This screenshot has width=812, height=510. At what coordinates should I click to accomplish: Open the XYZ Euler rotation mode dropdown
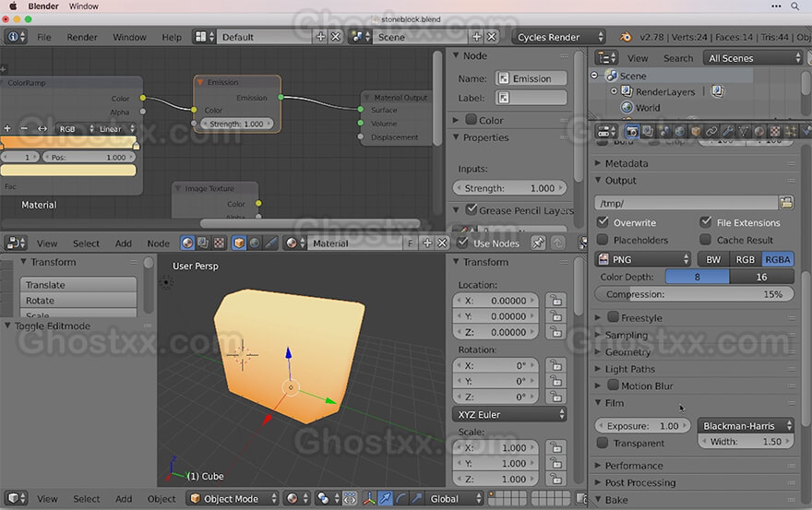[509, 415]
